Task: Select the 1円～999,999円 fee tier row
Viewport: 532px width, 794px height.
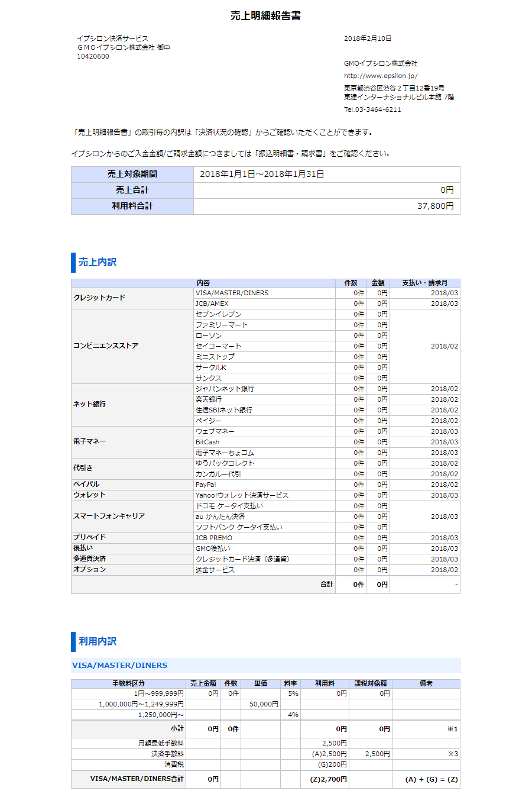Action: point(265,693)
